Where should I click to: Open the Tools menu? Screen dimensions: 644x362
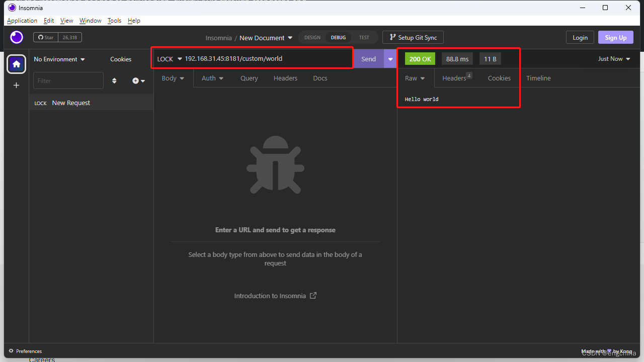[114, 21]
